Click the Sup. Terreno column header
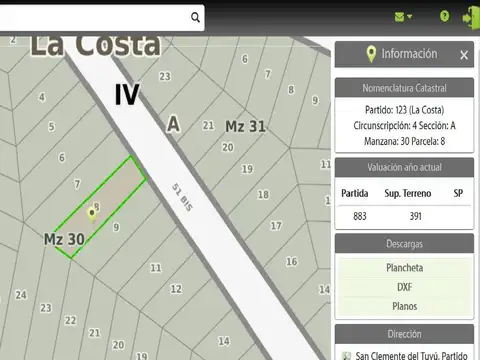 pyautogui.click(x=408, y=193)
